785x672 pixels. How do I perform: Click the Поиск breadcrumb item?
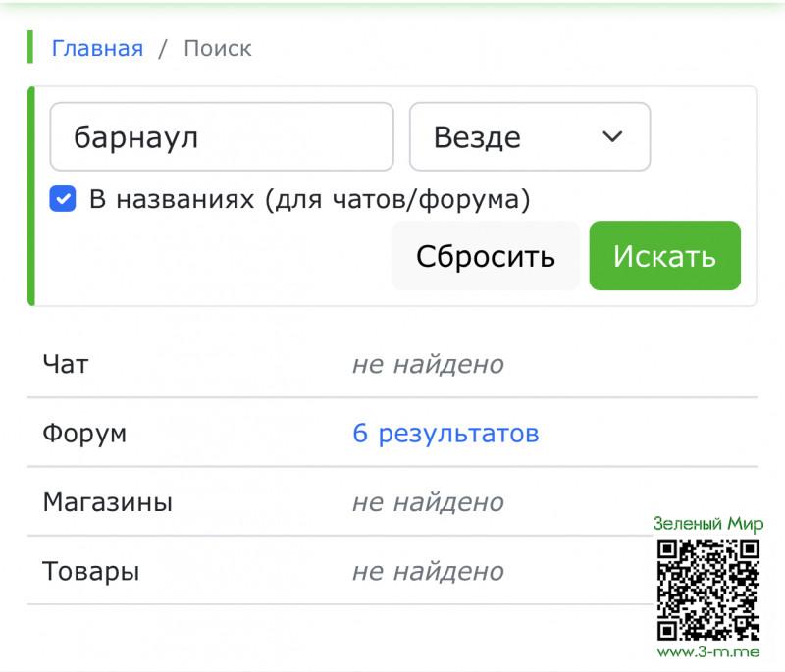[x=218, y=48]
